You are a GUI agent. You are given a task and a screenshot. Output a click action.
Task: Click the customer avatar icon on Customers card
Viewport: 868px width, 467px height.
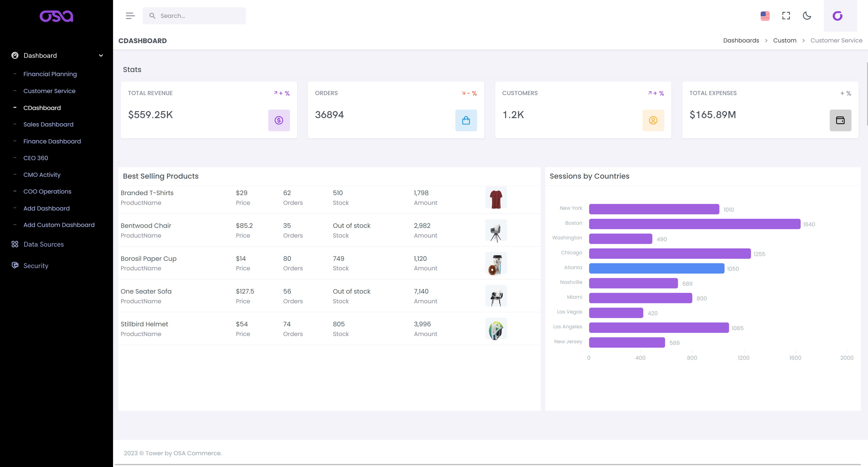tap(653, 120)
